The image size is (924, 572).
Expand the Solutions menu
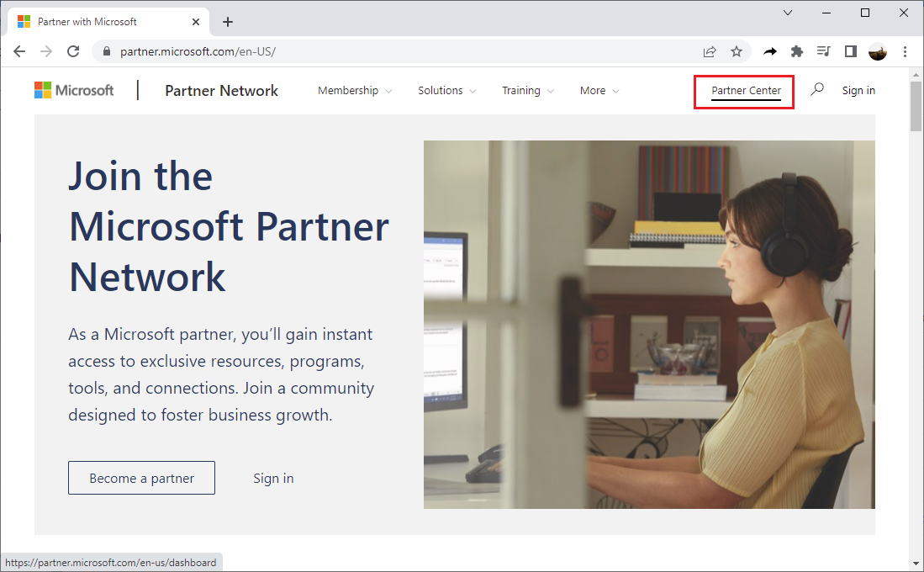pyautogui.click(x=447, y=90)
